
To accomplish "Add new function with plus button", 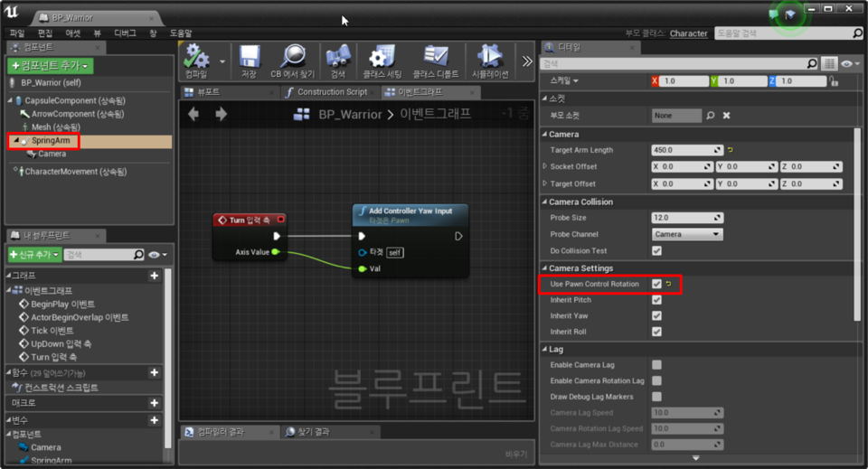I will click(x=155, y=372).
